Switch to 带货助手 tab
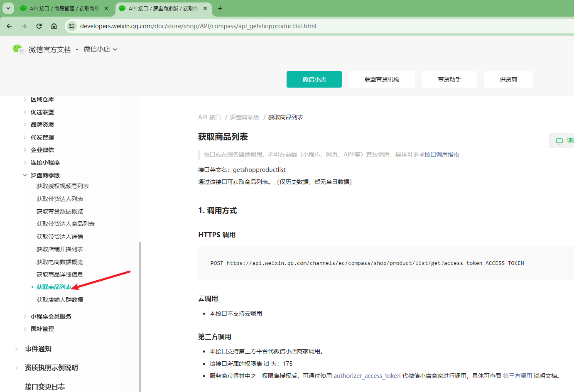This screenshot has width=574, height=392. (449, 79)
